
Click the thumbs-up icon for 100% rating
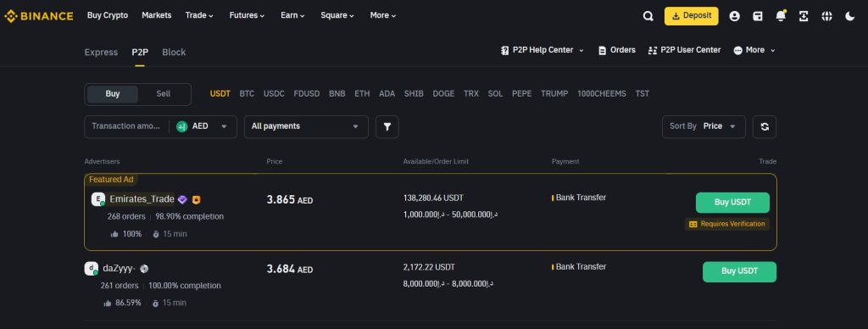(x=114, y=234)
